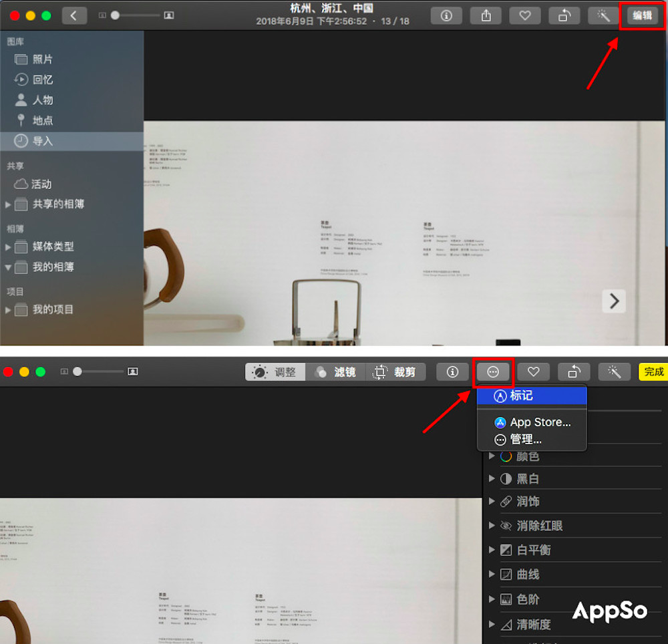Image resolution: width=668 pixels, height=644 pixels.
Task: Open the share icon in top toolbar
Action: 486,15
